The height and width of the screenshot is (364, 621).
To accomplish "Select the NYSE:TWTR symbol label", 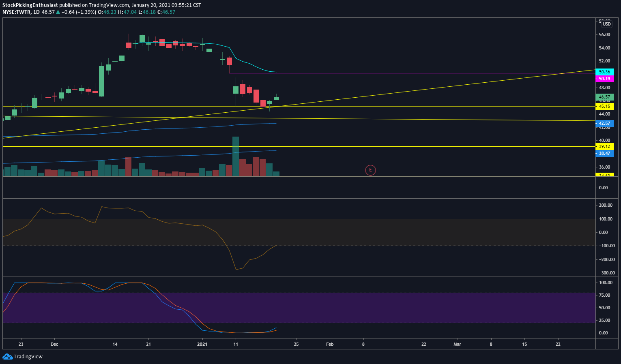I will [16, 12].
